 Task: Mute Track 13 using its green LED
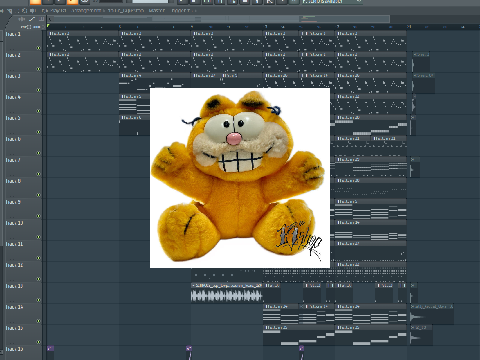pyautogui.click(x=39, y=300)
